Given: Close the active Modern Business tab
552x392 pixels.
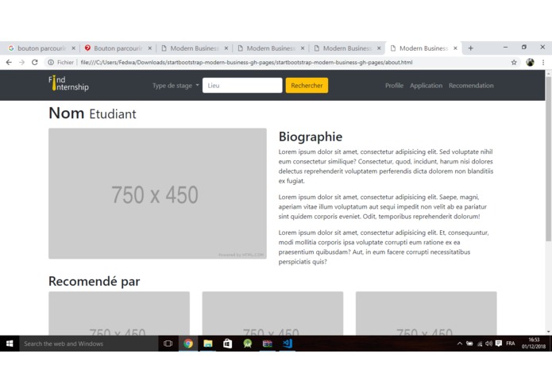Looking at the screenshot, I should [x=455, y=48].
